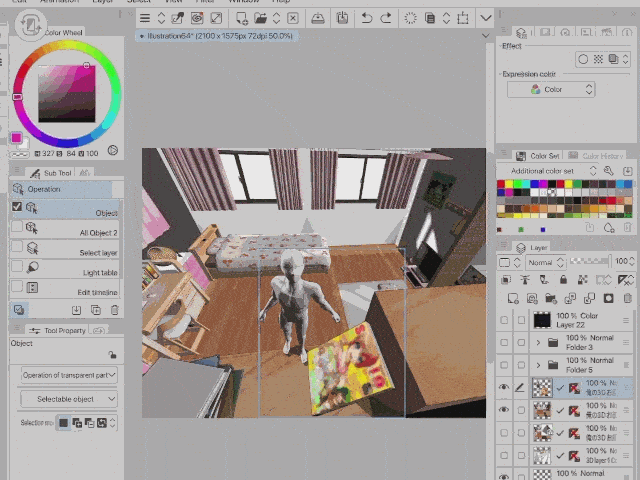Viewport: 640px width, 480px height.
Task: Click the import sub tool download icon
Action: click(x=76, y=310)
